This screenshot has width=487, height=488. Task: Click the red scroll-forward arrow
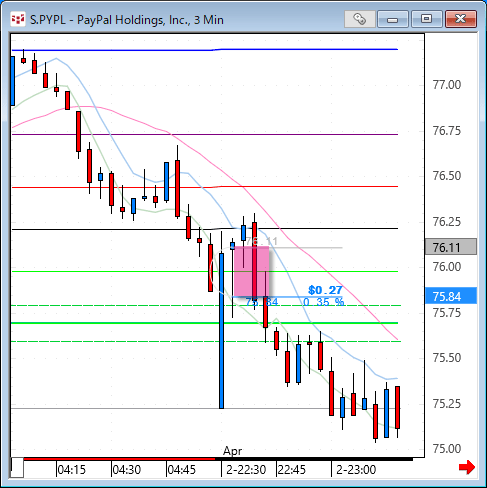coord(467,467)
